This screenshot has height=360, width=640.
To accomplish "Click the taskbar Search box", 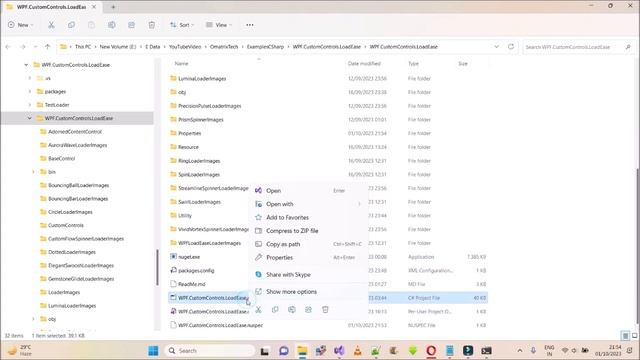I will (x=210, y=351).
